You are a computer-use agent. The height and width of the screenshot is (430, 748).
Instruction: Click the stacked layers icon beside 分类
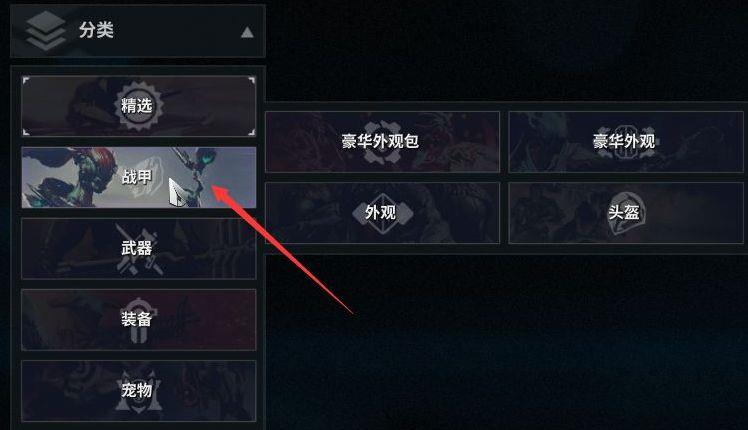[x=46, y=31]
